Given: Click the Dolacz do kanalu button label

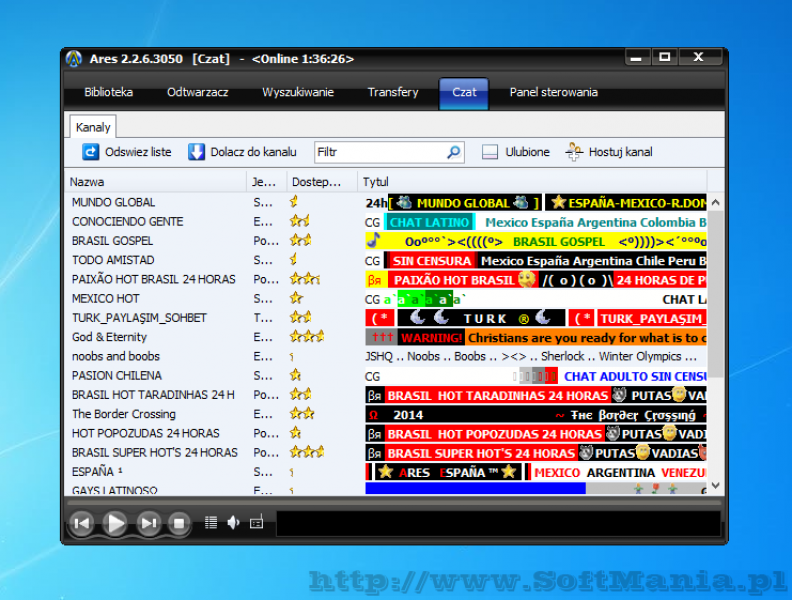Looking at the screenshot, I should 254,152.
